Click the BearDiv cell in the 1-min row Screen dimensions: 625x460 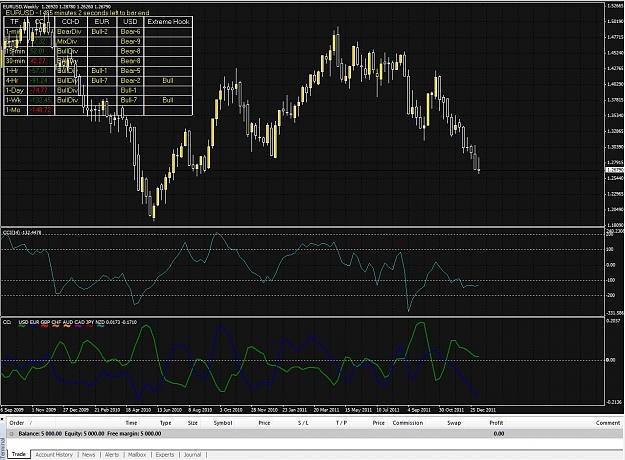click(x=69, y=31)
